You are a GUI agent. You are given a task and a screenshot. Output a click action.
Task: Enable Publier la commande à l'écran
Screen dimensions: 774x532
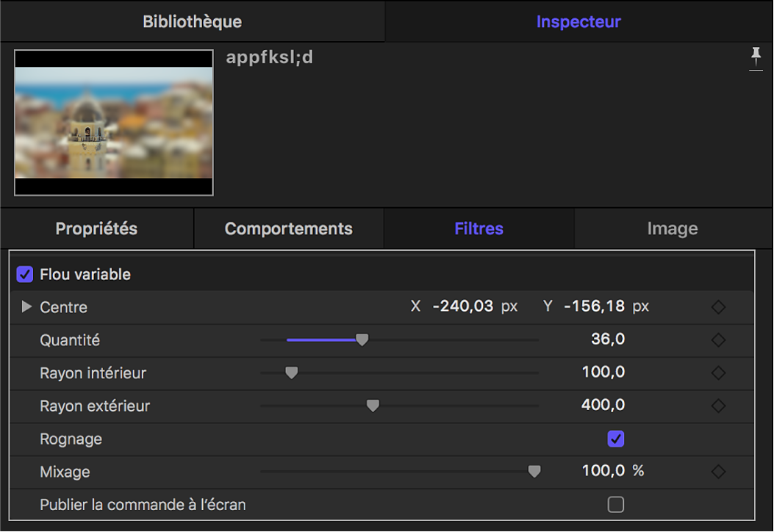[x=616, y=505]
